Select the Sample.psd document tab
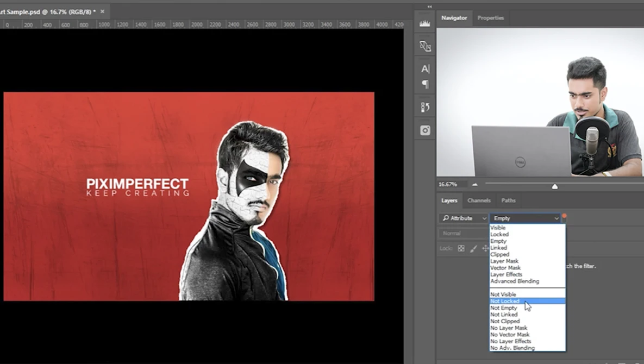644x364 pixels. tap(48, 12)
